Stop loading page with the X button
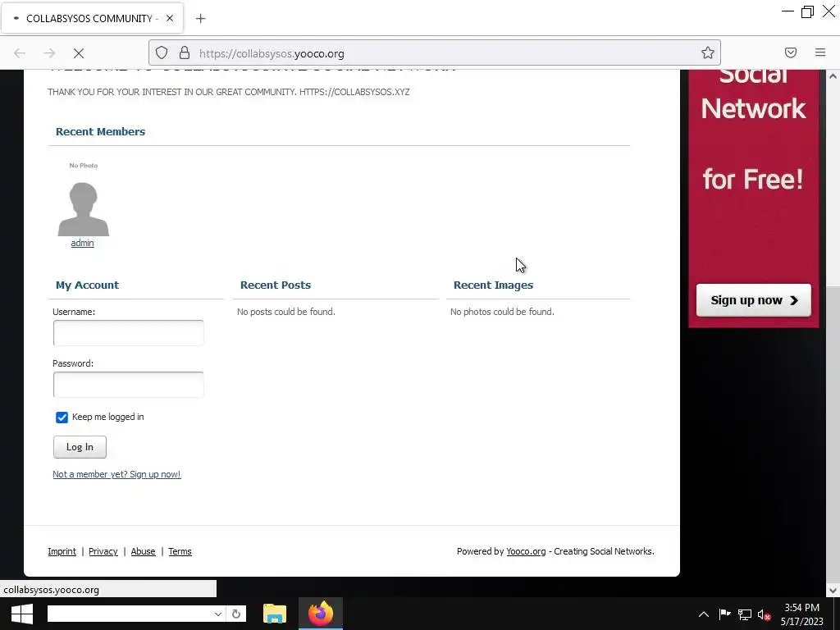 click(x=79, y=53)
